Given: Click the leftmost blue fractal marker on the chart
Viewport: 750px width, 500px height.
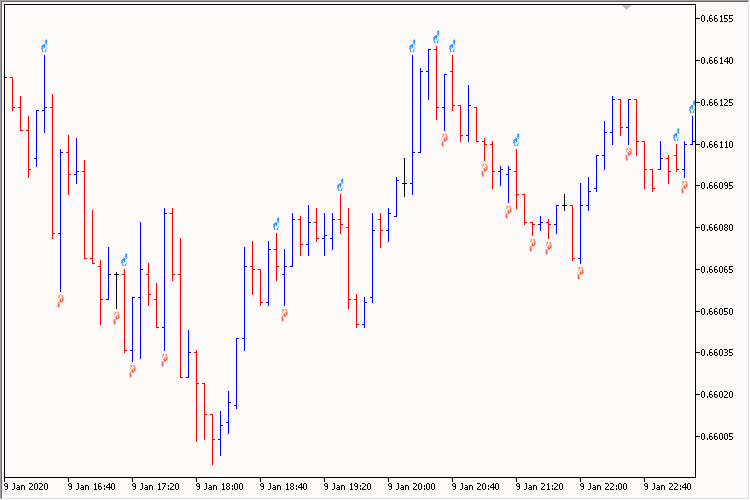Looking at the screenshot, I should tap(44, 46).
